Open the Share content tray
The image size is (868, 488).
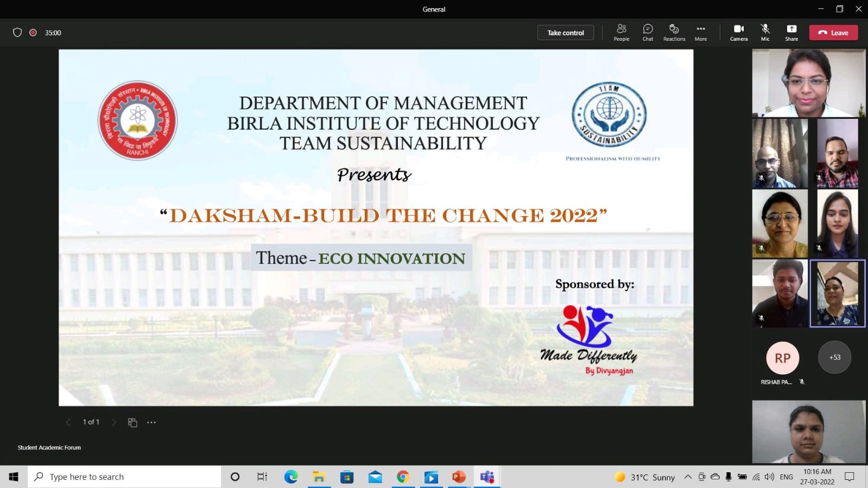click(791, 32)
